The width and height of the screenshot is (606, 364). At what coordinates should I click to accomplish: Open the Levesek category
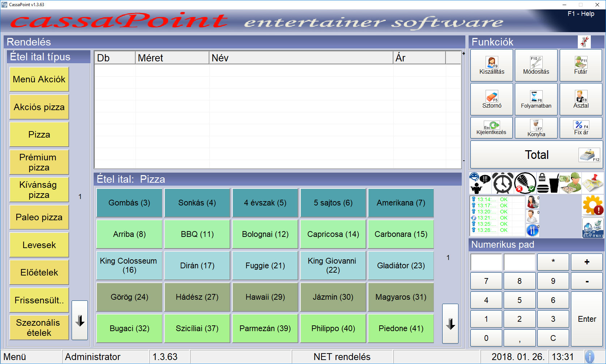click(39, 245)
